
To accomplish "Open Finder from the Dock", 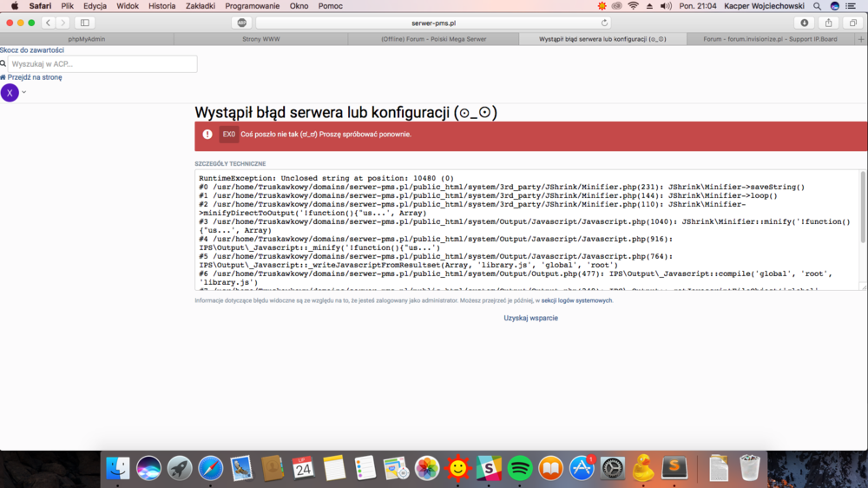I will 118,468.
